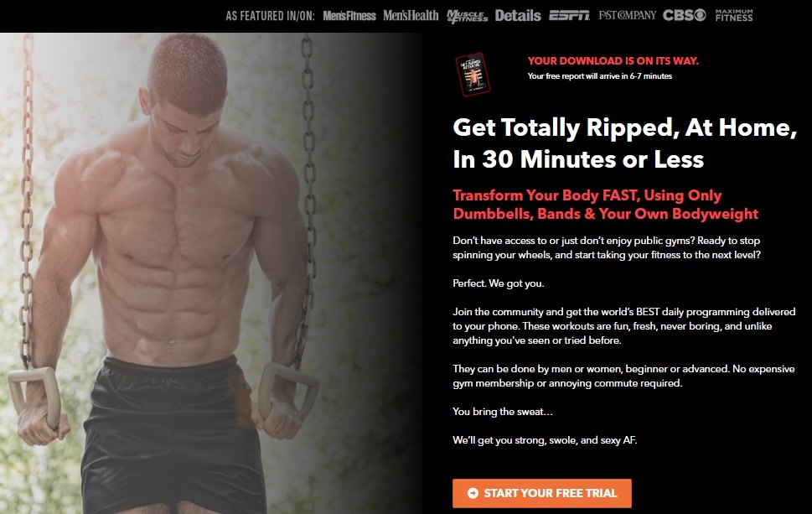Click the Fast Company logo
Image resolution: width=812 pixels, height=514 pixels.
tap(627, 16)
